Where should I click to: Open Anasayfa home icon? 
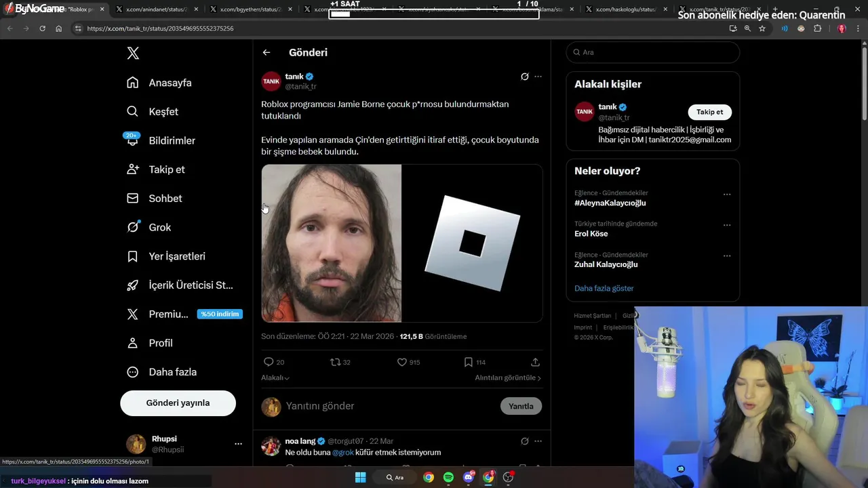[x=133, y=83]
